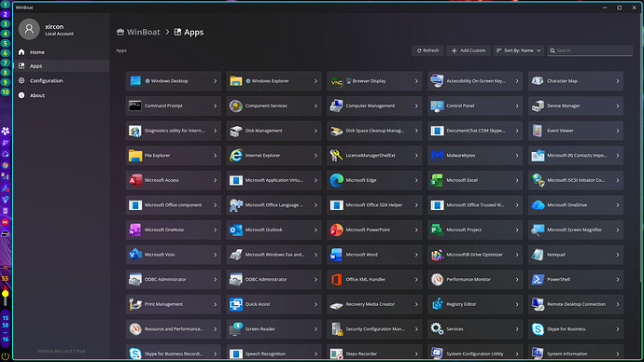
Task: Click the Command Prompt icon
Action: [135, 105]
